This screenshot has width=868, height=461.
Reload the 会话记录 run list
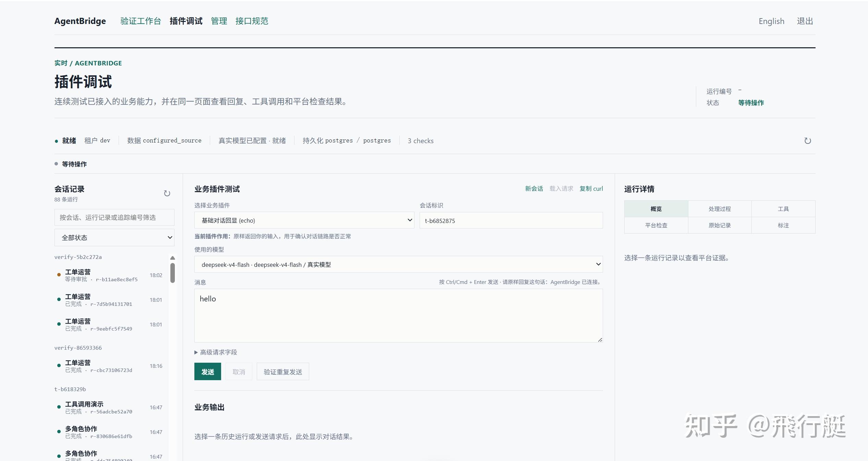point(167,194)
